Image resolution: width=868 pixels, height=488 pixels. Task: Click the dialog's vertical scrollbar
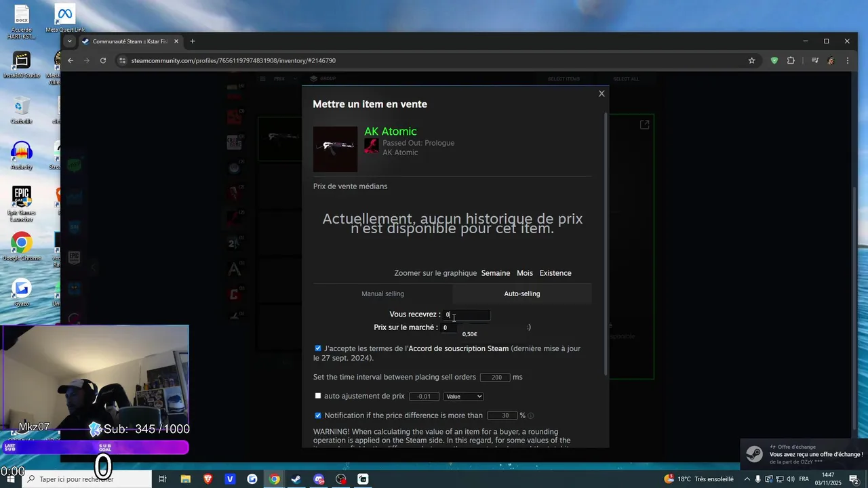[x=606, y=244]
